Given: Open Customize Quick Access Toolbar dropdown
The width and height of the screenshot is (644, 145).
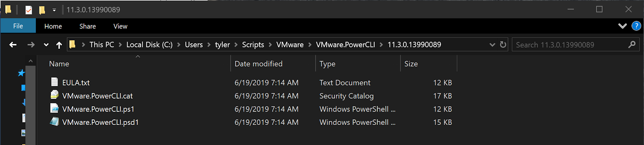Looking at the screenshot, I should coord(54,10).
